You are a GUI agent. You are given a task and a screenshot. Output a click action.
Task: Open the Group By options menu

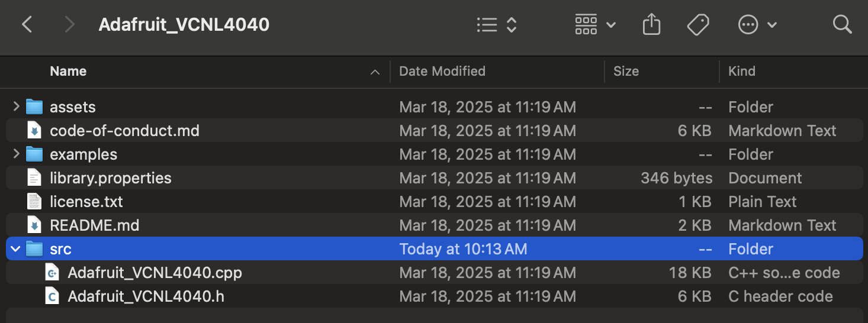tap(595, 24)
